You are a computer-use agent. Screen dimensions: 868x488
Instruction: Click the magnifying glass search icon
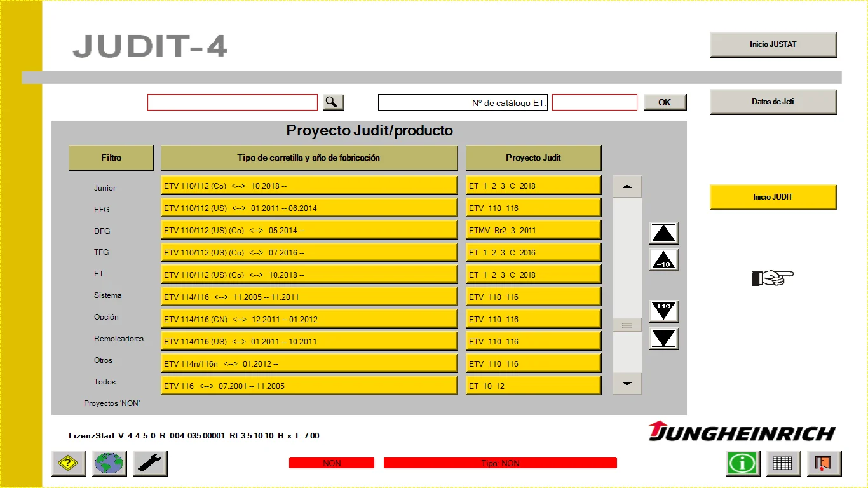point(332,102)
